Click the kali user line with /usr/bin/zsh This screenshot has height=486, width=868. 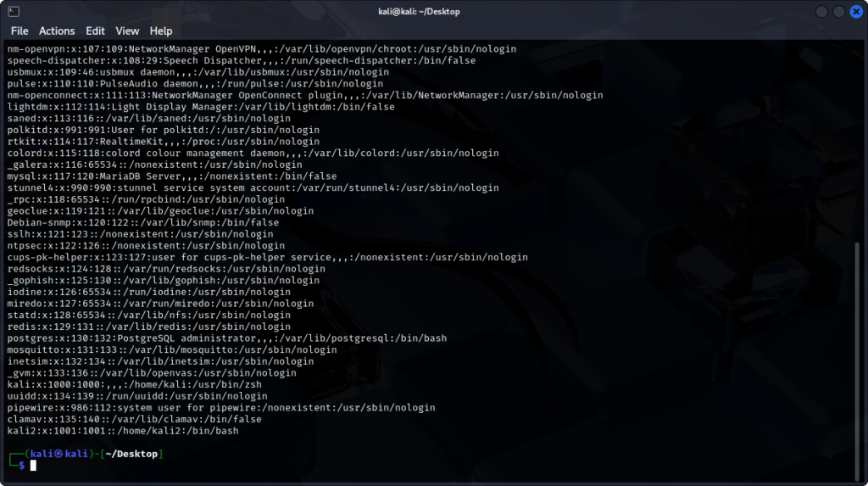tap(135, 384)
